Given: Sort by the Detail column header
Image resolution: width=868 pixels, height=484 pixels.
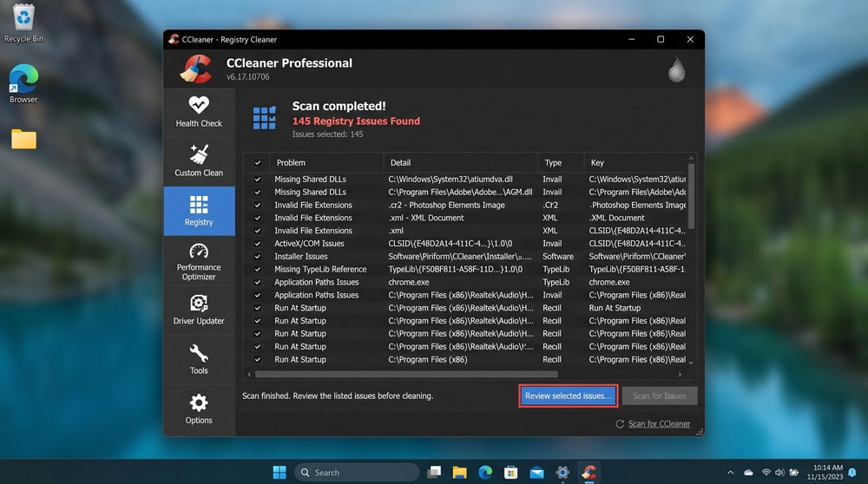Looking at the screenshot, I should point(460,162).
